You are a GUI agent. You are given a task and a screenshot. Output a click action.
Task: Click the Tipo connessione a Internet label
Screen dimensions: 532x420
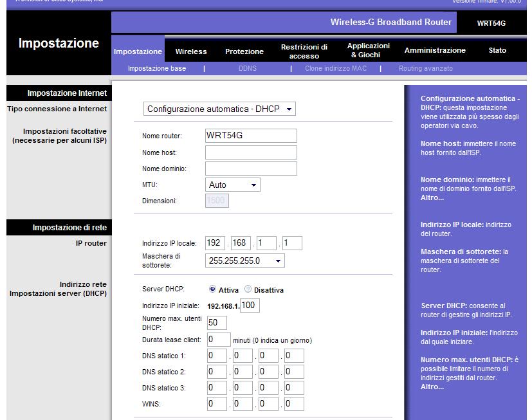click(57, 109)
